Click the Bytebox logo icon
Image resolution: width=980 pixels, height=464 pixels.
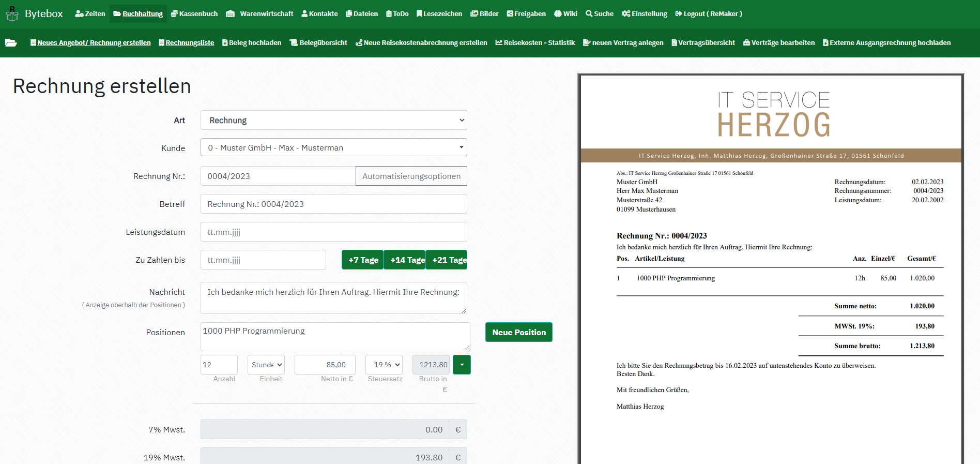point(12,14)
